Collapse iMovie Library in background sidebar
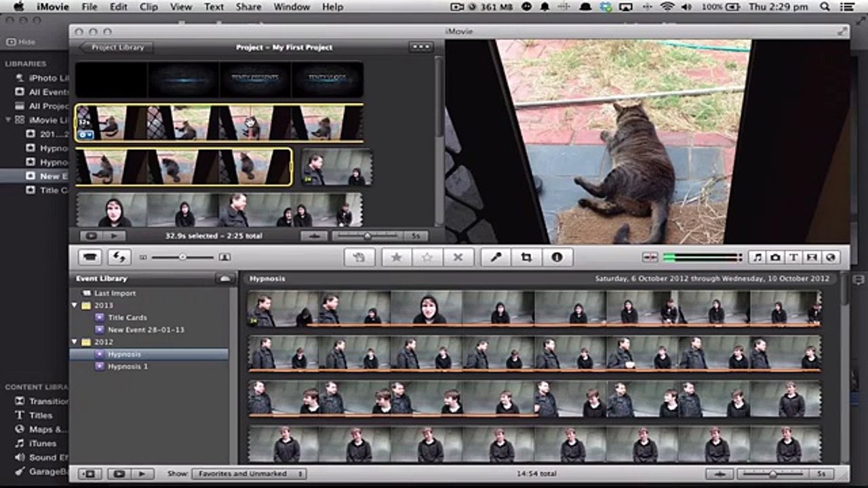The image size is (868, 488). click(7, 120)
